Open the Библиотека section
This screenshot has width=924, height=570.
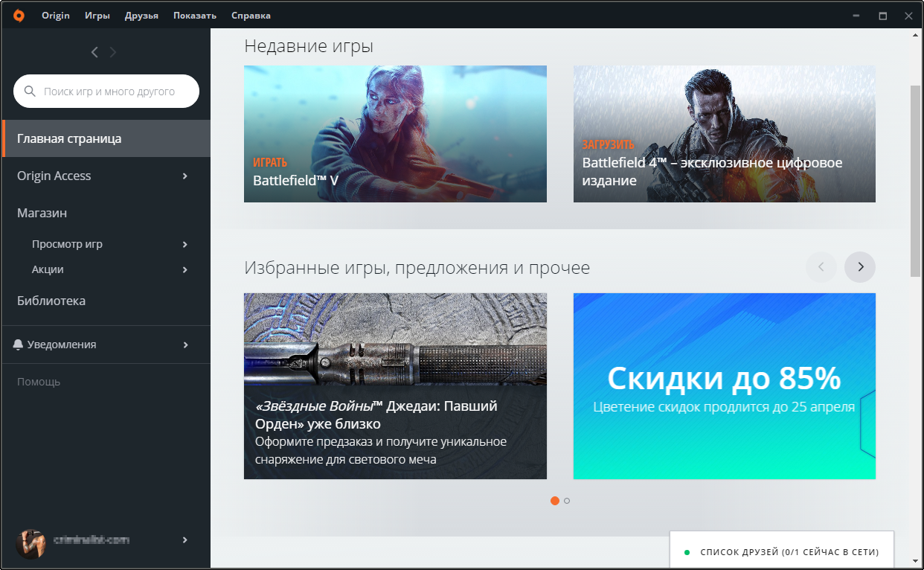[106, 301]
